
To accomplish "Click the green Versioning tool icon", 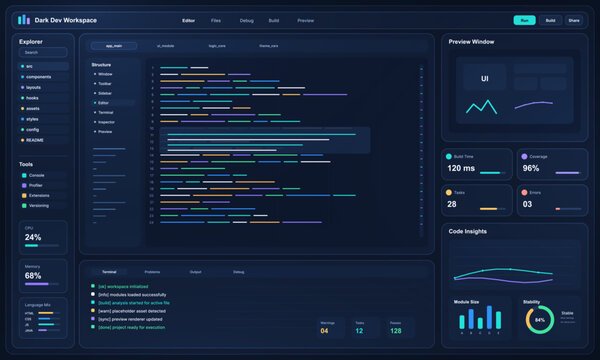I will point(24,205).
